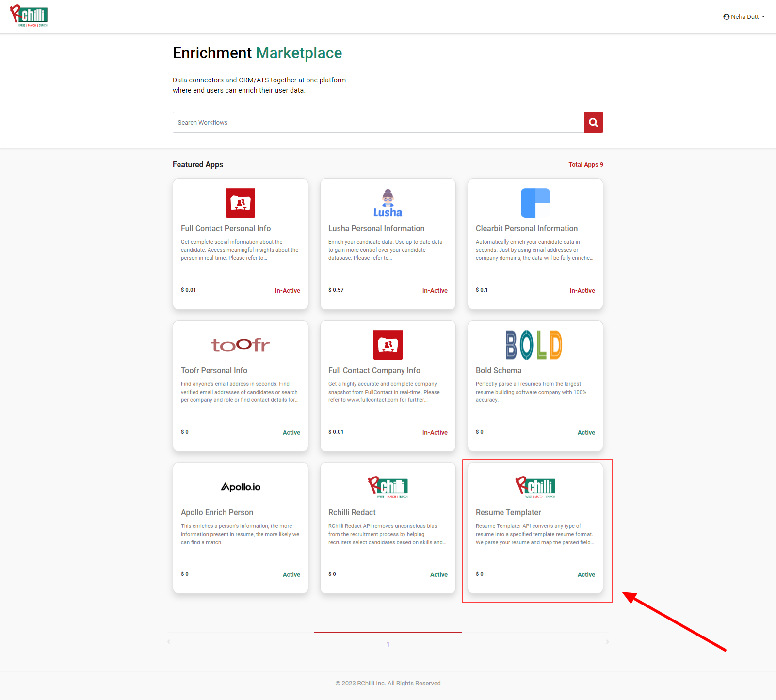Click the Full Contact Company Info logo icon

(388, 345)
